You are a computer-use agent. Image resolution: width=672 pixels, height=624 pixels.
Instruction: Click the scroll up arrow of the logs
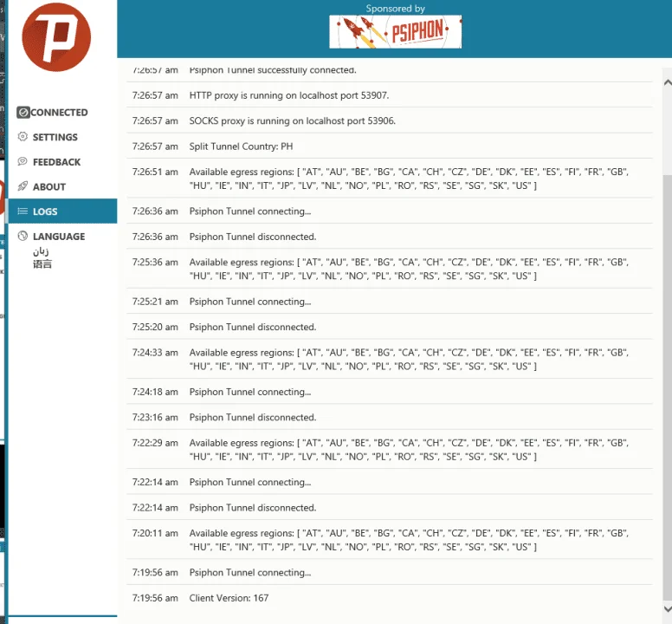[x=668, y=82]
